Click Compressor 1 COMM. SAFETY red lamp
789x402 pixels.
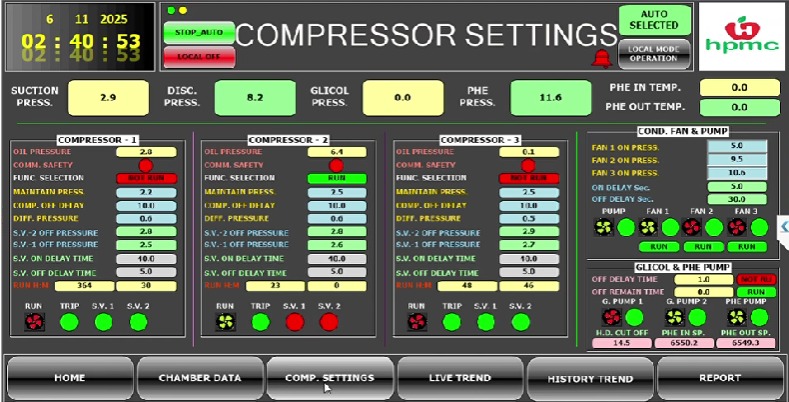(146, 165)
